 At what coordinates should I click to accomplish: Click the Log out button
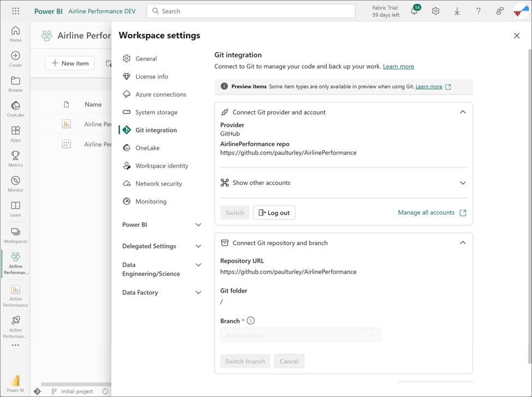pyautogui.click(x=274, y=212)
